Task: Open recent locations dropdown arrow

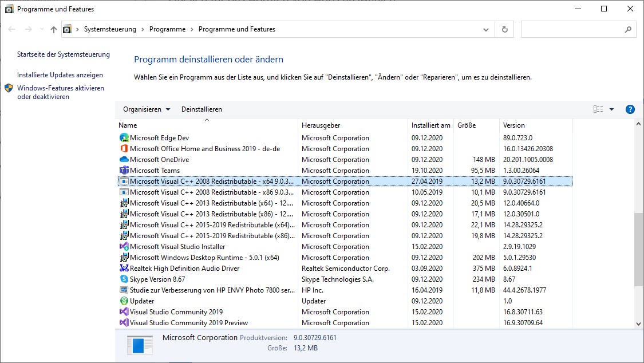Action: click(42, 29)
